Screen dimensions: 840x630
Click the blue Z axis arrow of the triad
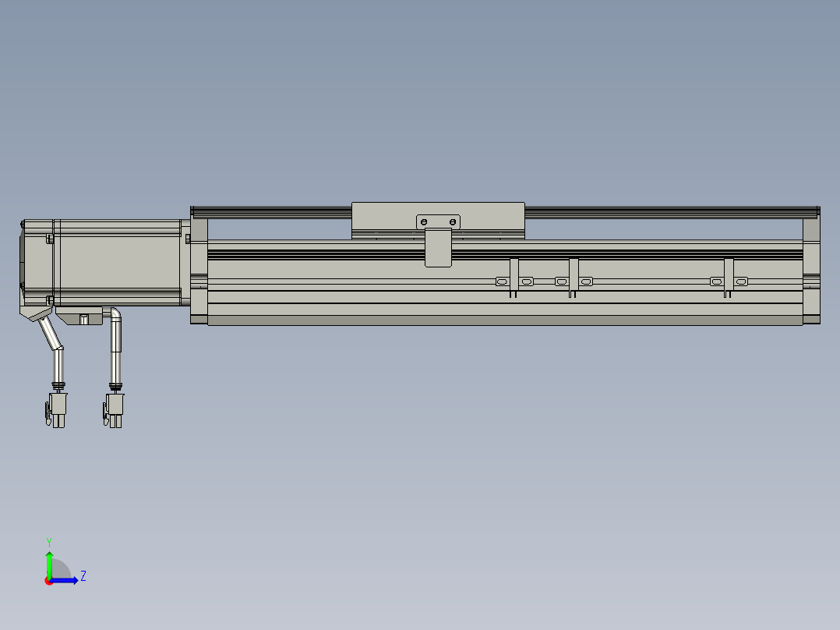click(x=64, y=581)
